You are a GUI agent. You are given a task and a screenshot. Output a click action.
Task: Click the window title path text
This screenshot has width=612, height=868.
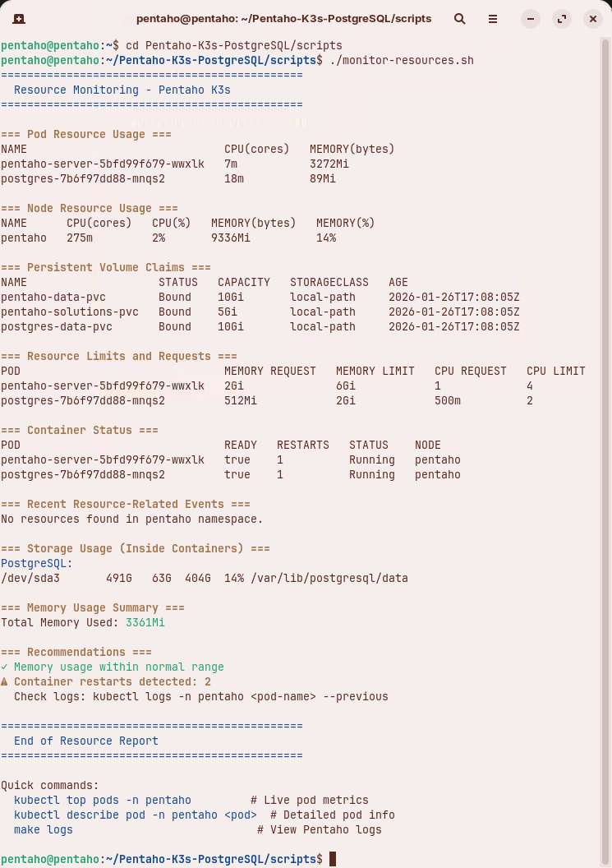pyautogui.click(x=283, y=18)
